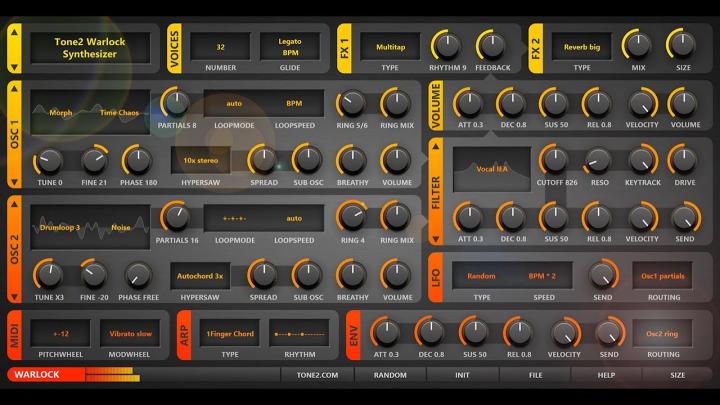720x405 pixels.
Task: Open the FILE menu
Action: 535,375
